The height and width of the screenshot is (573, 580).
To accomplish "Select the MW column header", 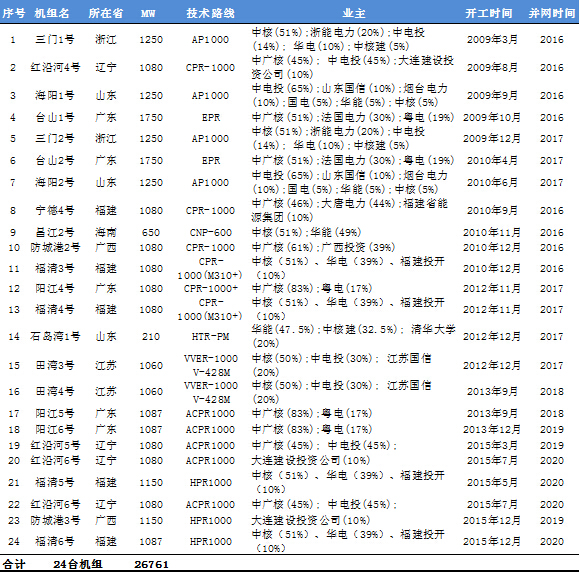I will [148, 14].
